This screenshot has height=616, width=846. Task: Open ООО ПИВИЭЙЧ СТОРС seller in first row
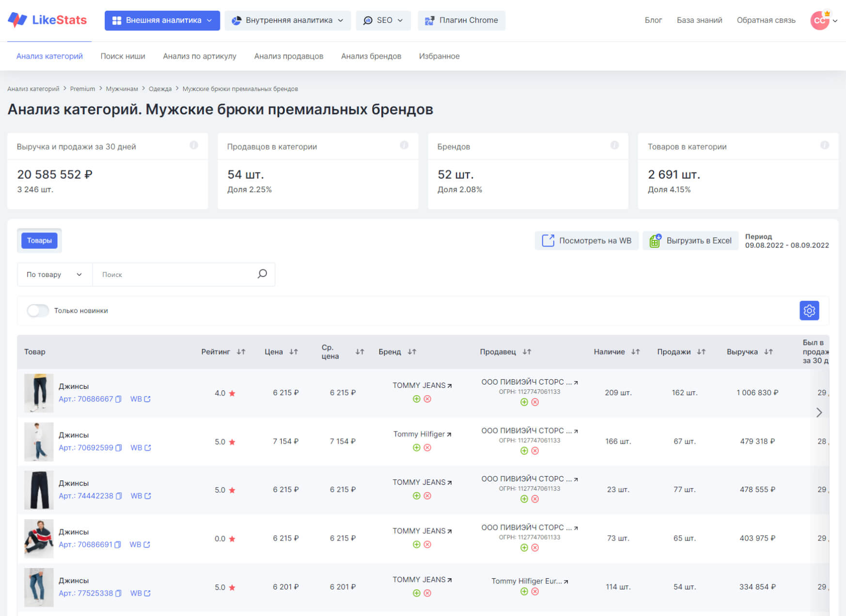pos(530,382)
